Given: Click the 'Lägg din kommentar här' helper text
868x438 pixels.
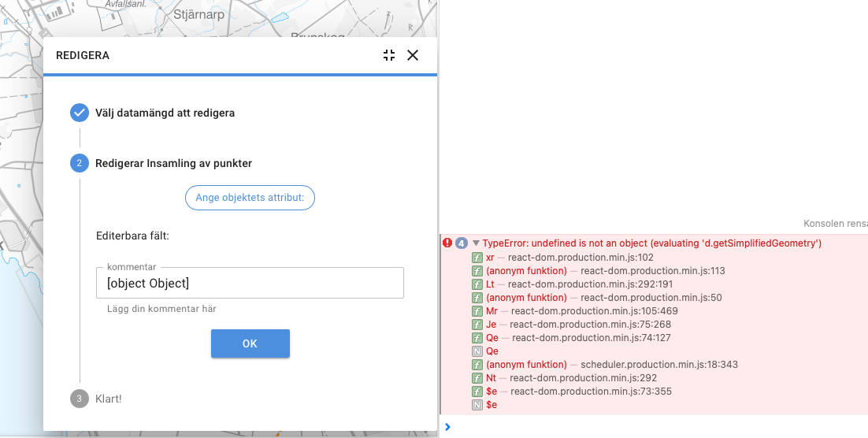Looking at the screenshot, I should pyautogui.click(x=161, y=309).
